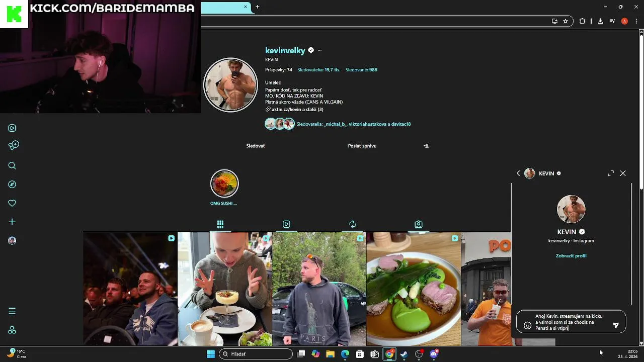Click the emoji smiley in message box

[x=527, y=325]
